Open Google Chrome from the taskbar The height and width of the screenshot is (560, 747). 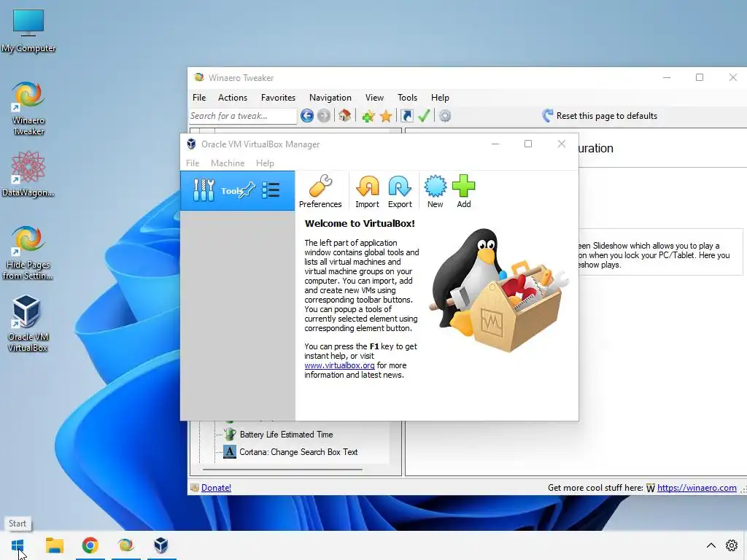[90, 545]
